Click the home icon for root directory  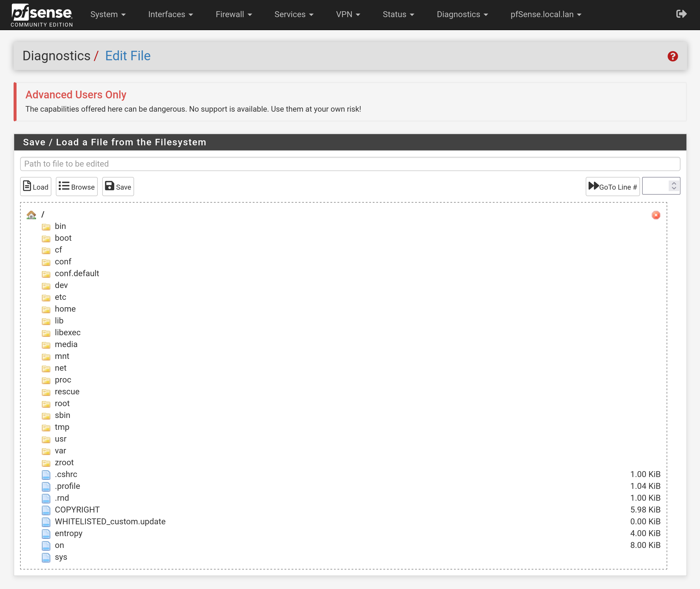click(31, 215)
